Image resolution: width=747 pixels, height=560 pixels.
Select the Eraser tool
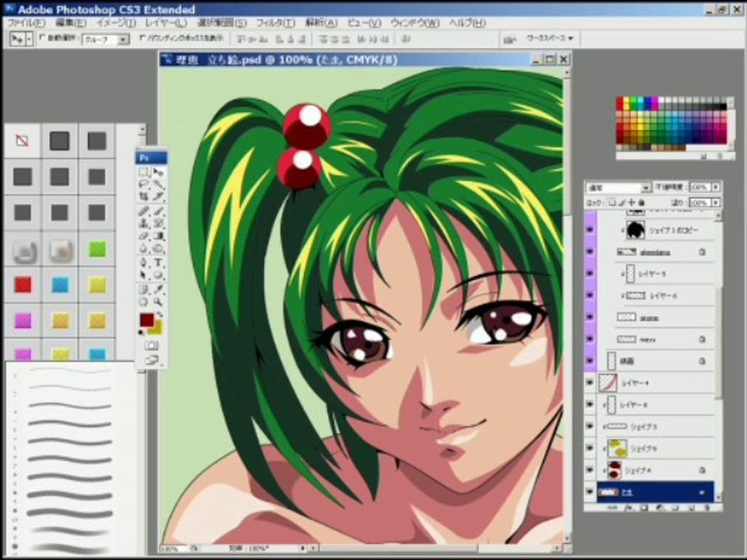(145, 236)
